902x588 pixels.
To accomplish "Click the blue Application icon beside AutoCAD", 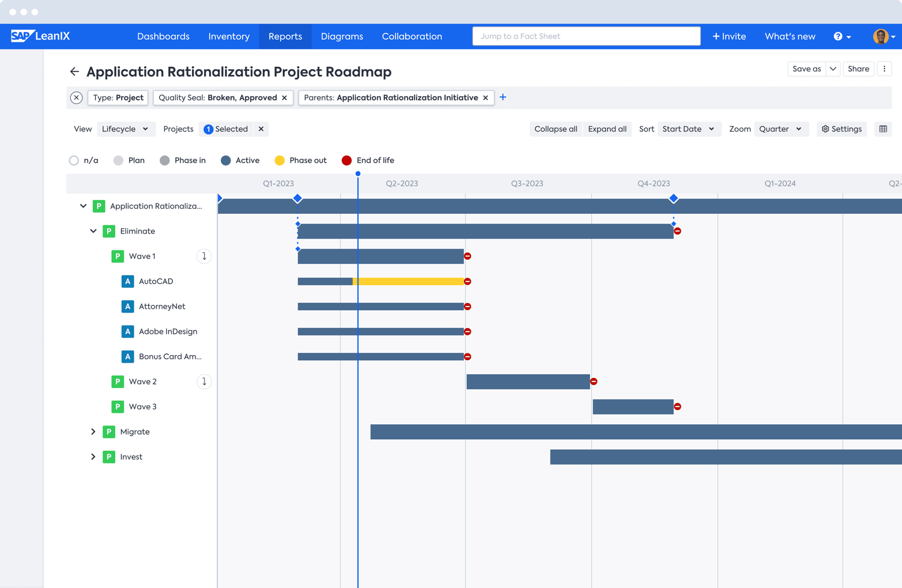I will click(x=128, y=281).
